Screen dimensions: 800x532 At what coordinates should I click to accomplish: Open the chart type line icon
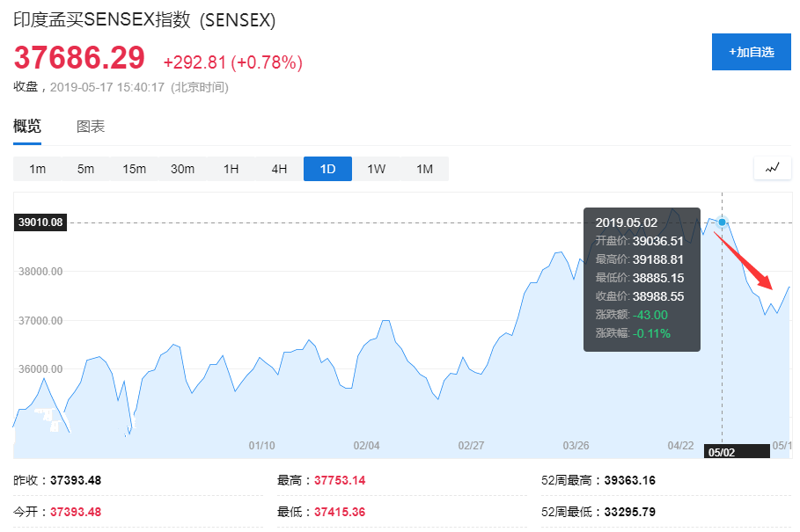[772, 168]
